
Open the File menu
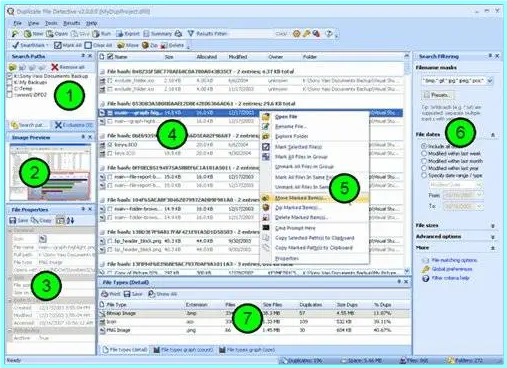pos(17,23)
